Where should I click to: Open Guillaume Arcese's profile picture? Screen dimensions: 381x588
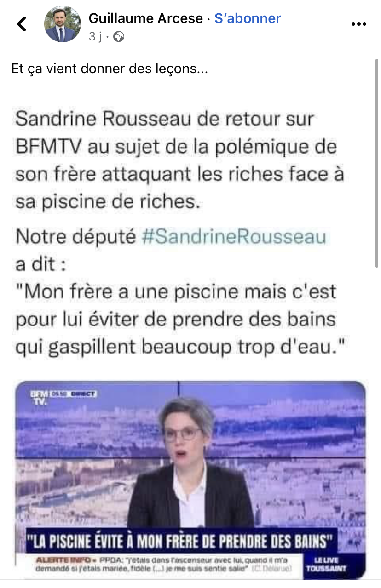(x=63, y=24)
